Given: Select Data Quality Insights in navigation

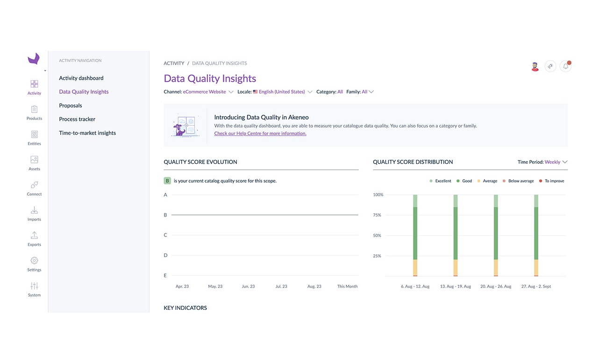Looking at the screenshot, I should pos(84,92).
